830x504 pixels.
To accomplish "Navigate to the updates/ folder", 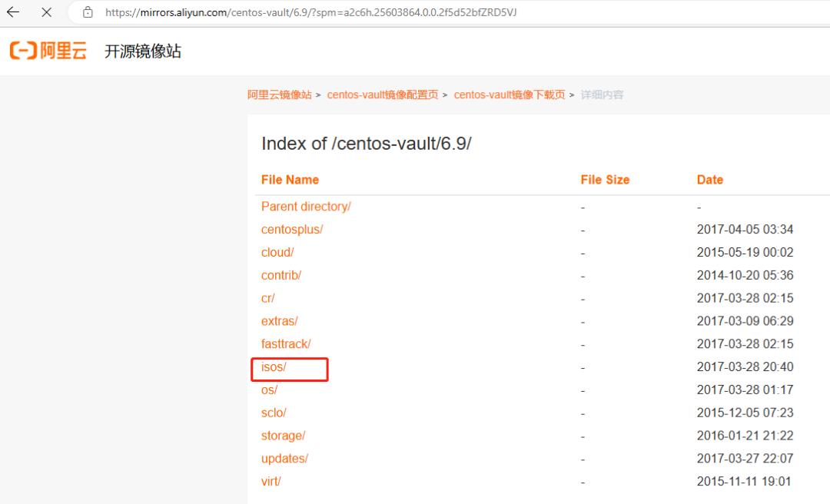I will pyautogui.click(x=284, y=459).
